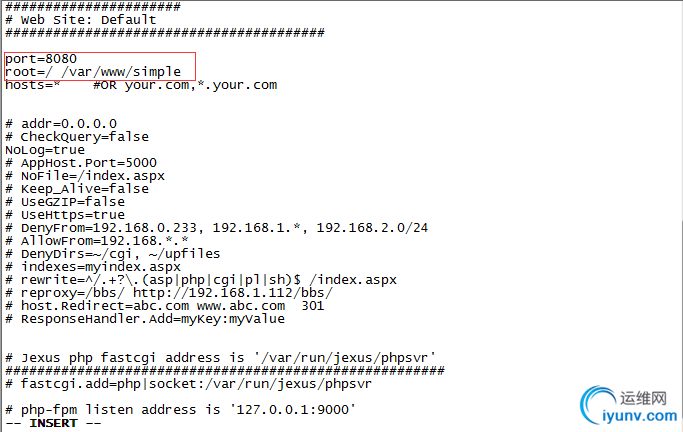This screenshot has width=683, height=432.
Task: Click the # addr=0.0.0.0 comment line
Action: click(61, 124)
